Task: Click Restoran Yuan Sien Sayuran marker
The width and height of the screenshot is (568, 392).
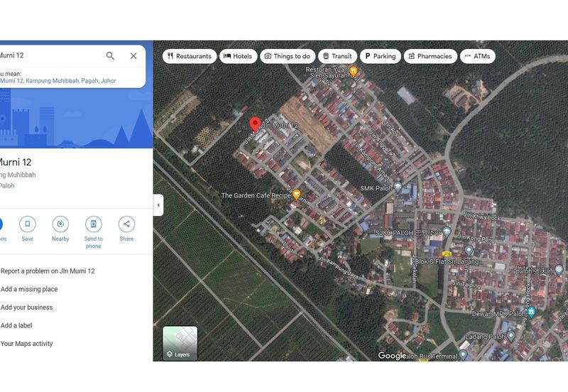Action: 354,71
